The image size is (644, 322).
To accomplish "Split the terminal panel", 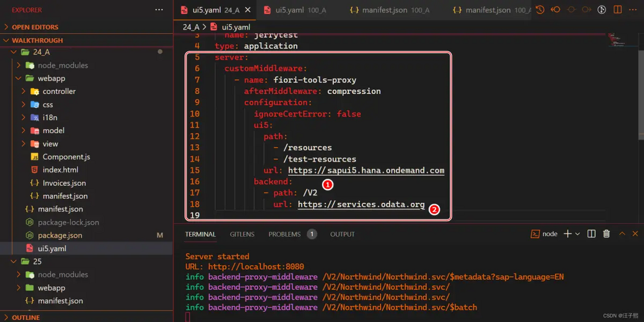I will (591, 233).
